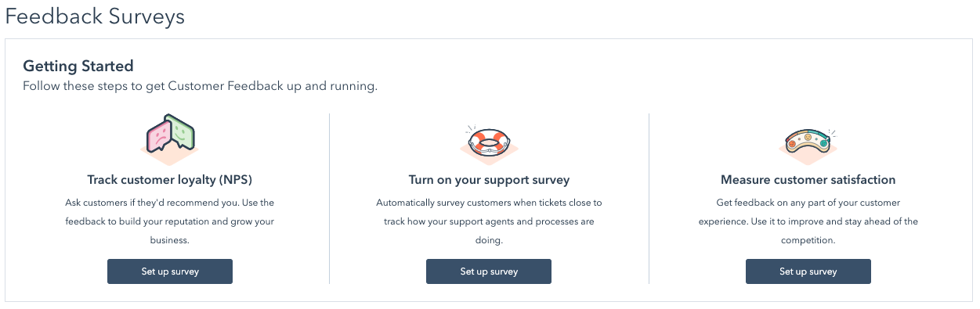Set up the customer satisfaction survey

pyautogui.click(x=808, y=271)
